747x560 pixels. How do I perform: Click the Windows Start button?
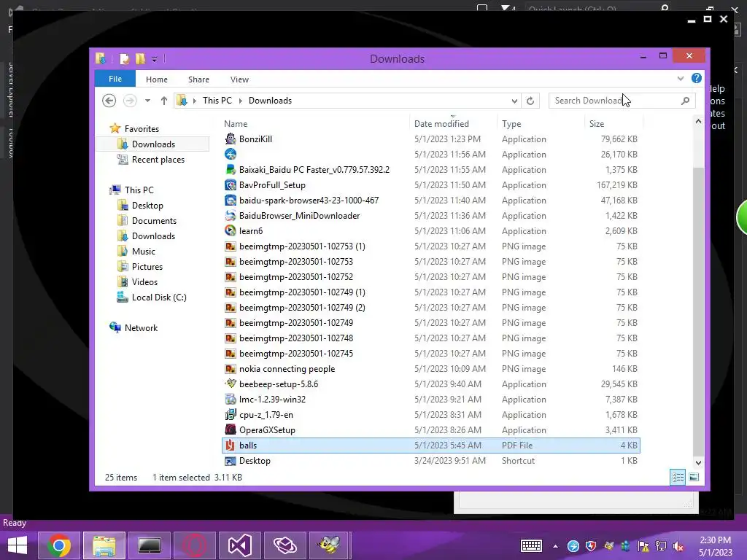18,545
